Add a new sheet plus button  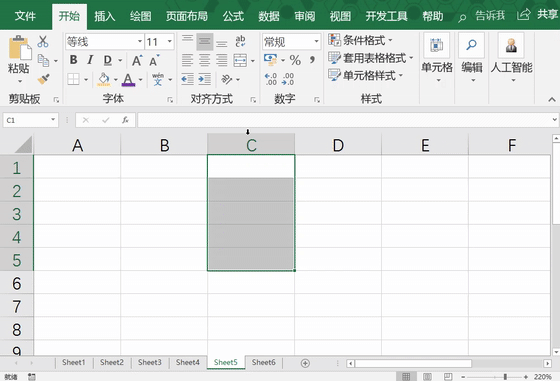[x=305, y=363]
